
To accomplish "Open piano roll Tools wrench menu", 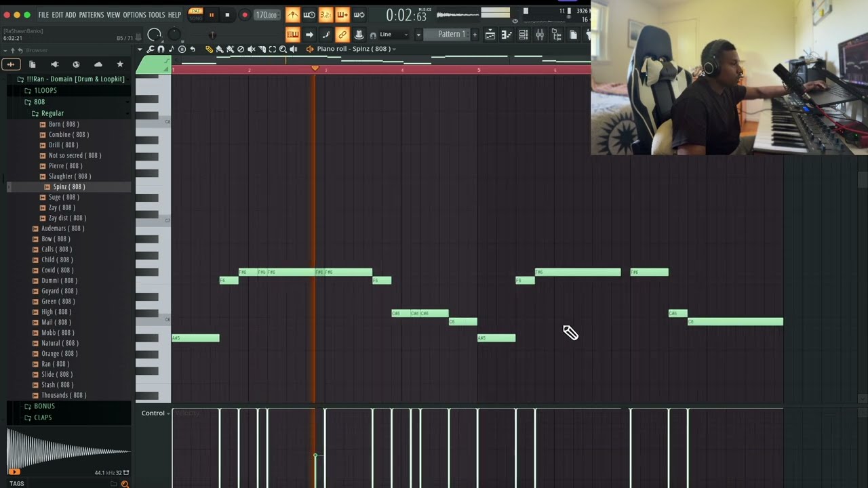I will click(151, 49).
